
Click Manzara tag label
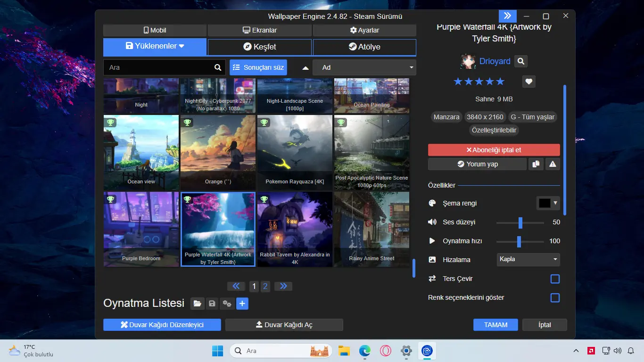point(446,117)
